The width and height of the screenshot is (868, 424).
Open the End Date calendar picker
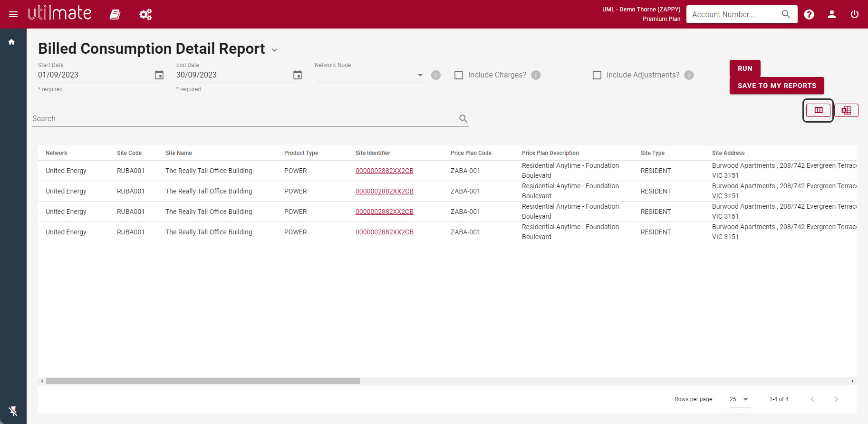298,75
